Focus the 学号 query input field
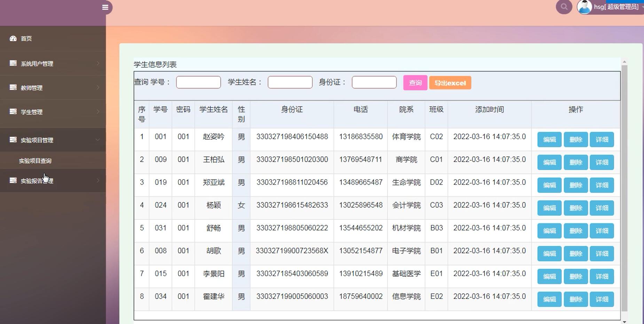This screenshot has height=324, width=644. pyautogui.click(x=198, y=82)
